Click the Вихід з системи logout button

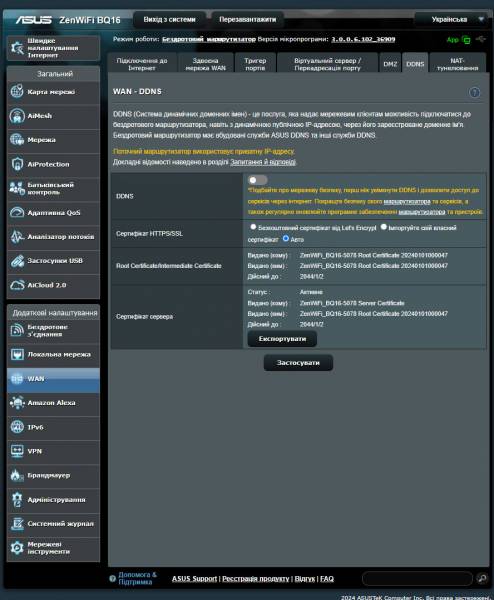[x=170, y=20]
